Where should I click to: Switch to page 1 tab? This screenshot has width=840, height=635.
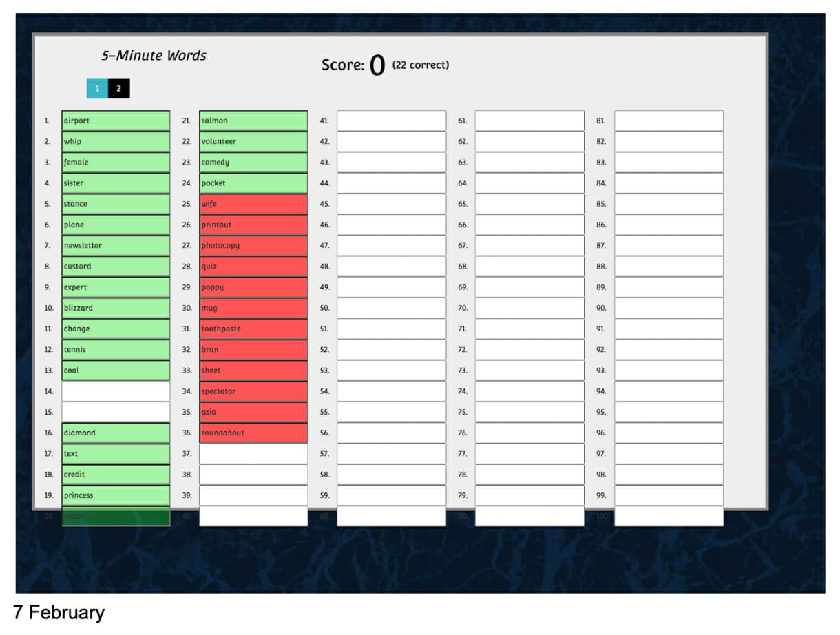[x=97, y=89]
